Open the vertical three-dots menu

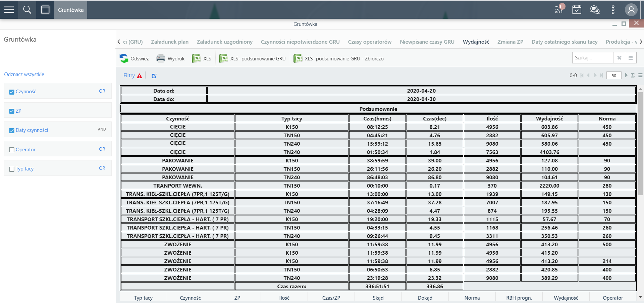(x=613, y=10)
